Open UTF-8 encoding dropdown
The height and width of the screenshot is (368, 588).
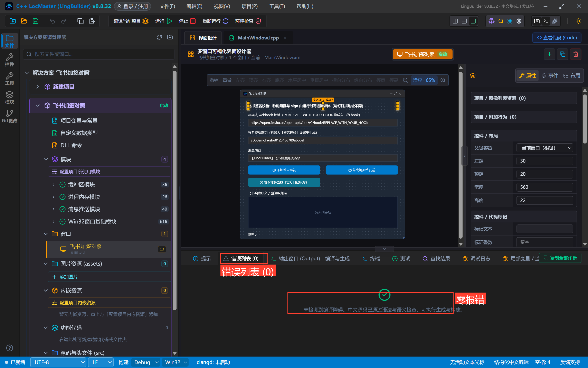[58, 362]
